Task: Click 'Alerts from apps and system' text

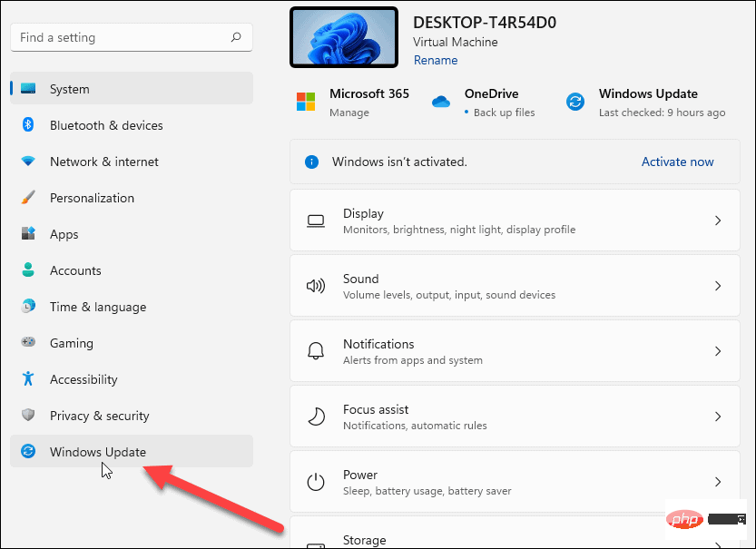Action: pyautogui.click(x=413, y=360)
